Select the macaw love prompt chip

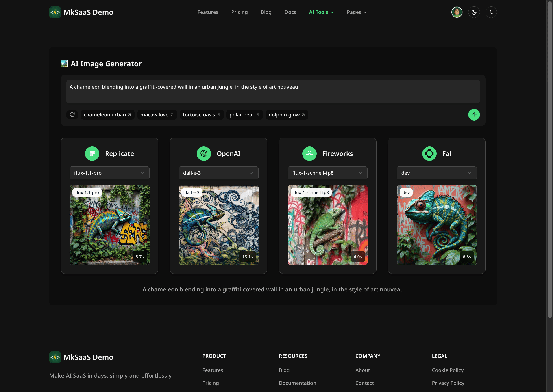coord(157,115)
